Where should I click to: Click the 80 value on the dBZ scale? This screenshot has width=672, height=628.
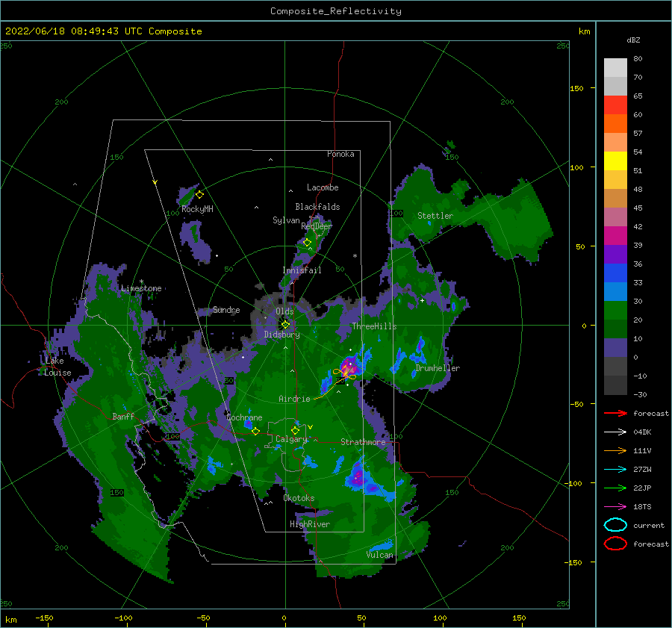coord(638,59)
